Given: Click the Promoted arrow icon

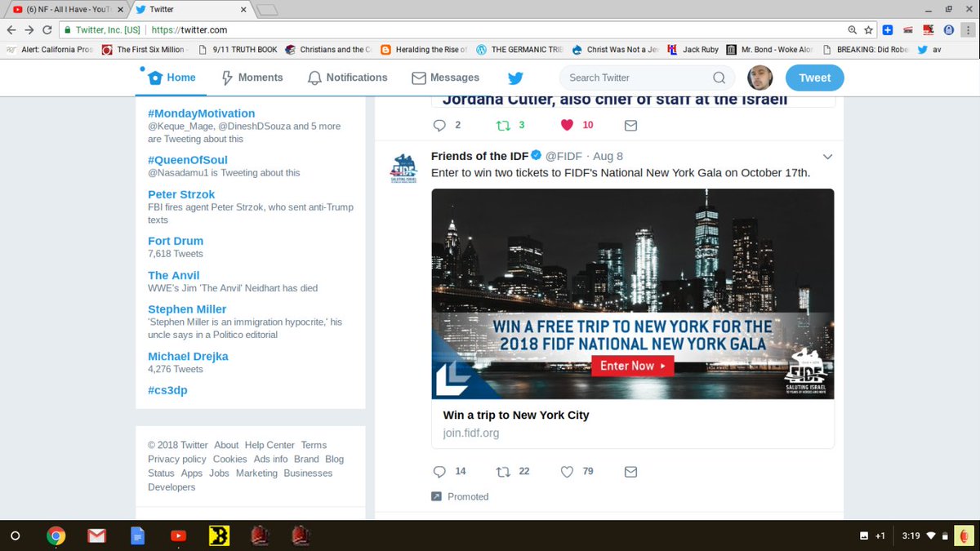Looking at the screenshot, I should 437,496.
